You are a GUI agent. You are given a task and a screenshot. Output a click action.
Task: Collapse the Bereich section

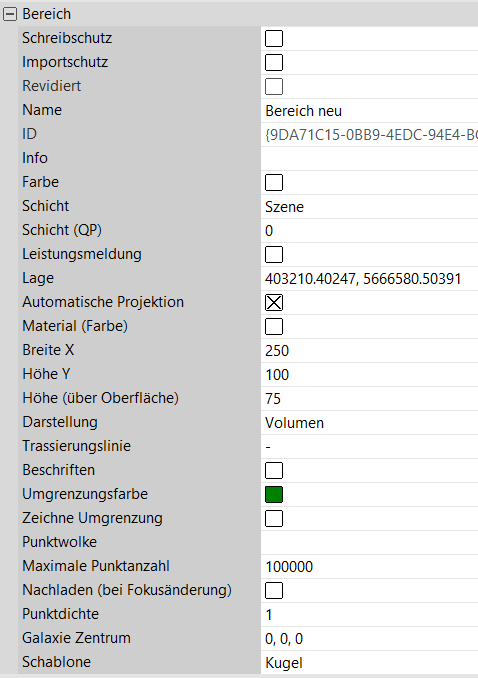pos(10,14)
